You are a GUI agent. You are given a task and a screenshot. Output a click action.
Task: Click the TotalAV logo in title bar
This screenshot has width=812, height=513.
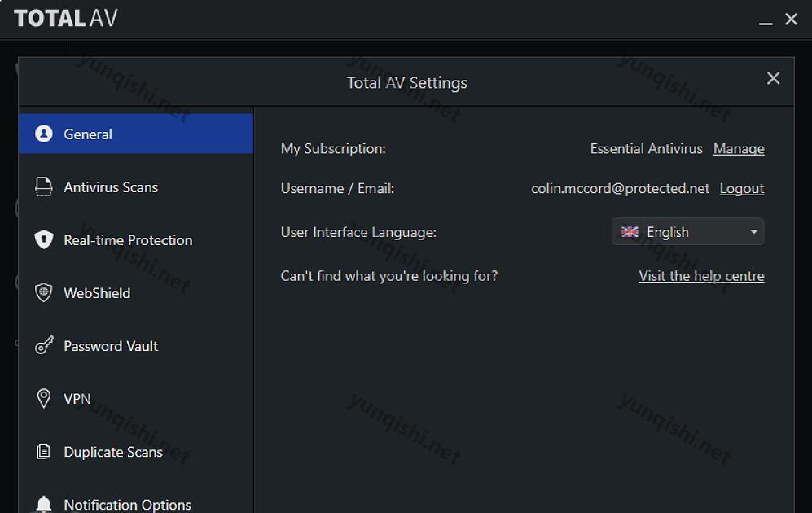[x=66, y=19]
